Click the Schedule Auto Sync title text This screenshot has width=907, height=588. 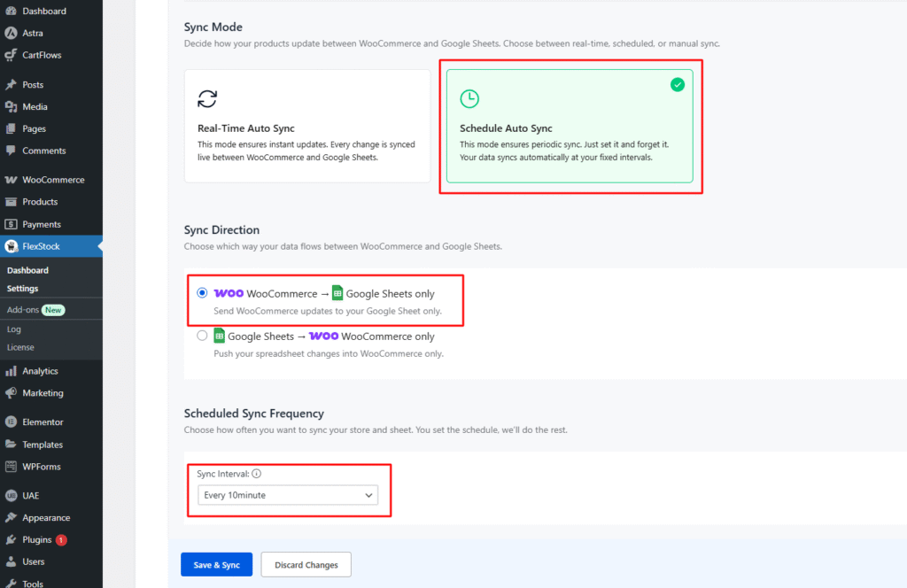506,128
